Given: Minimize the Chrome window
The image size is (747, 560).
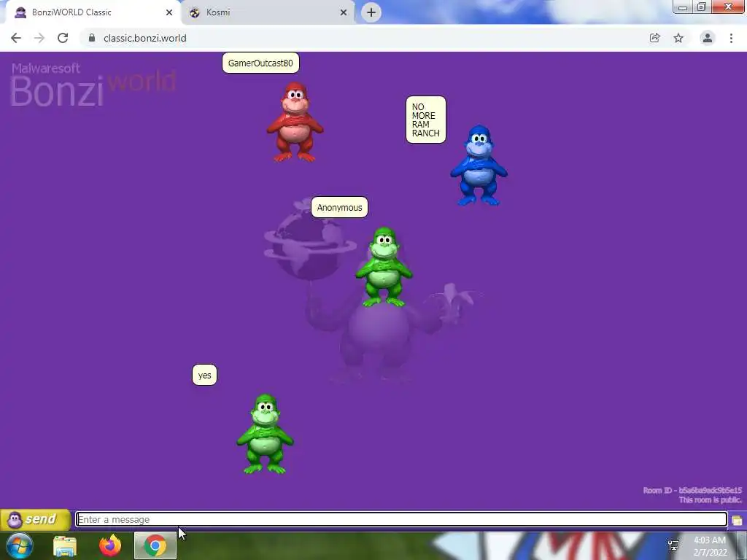Looking at the screenshot, I should click(x=683, y=7).
